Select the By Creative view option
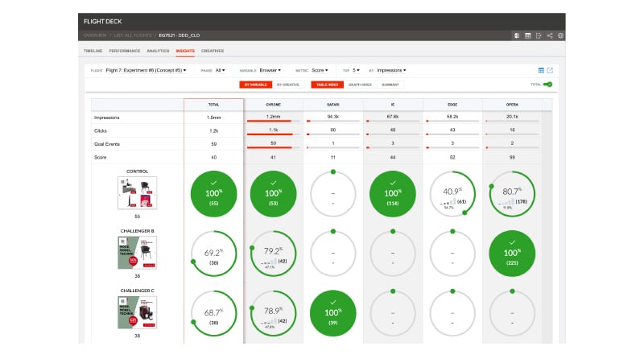 pos(288,85)
